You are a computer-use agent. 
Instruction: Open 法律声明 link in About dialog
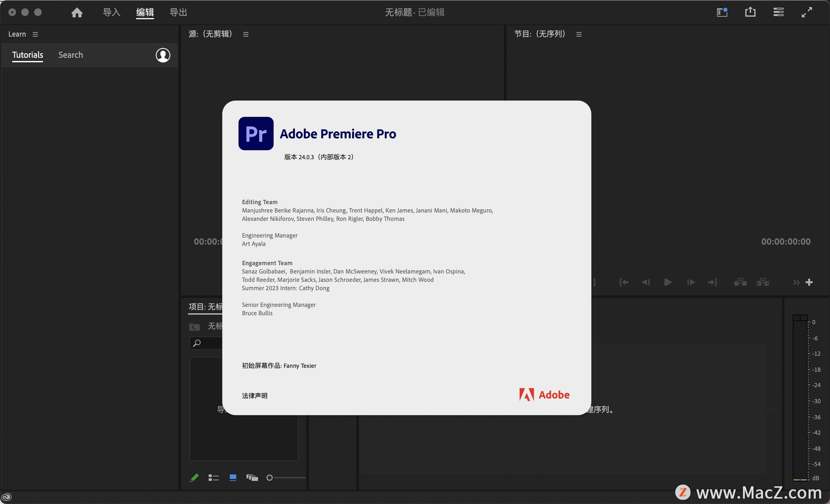tap(255, 396)
